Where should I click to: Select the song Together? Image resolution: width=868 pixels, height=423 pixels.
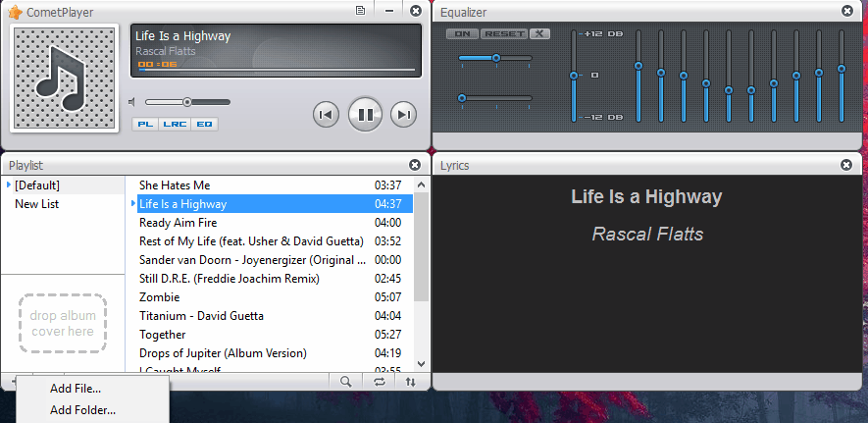(x=276, y=335)
